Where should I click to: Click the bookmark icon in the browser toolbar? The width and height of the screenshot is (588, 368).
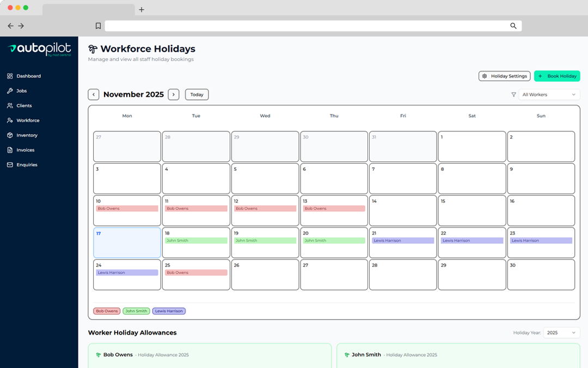[x=99, y=26]
